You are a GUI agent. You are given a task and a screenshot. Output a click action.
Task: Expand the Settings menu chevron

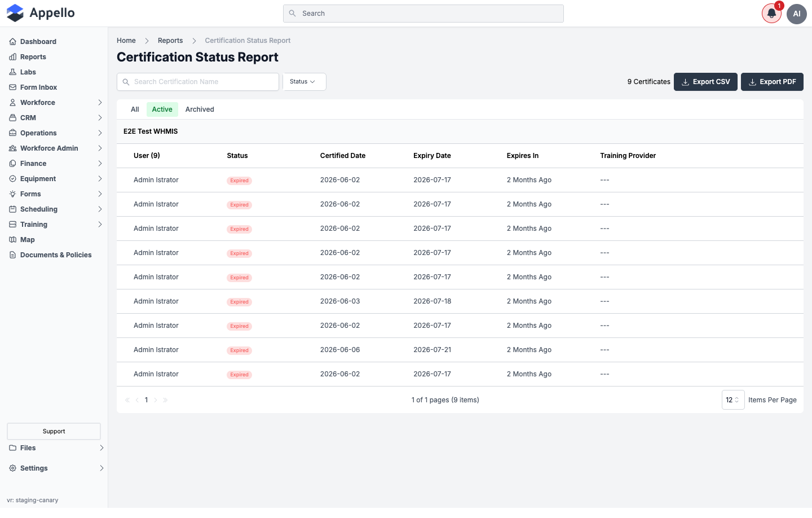(101, 468)
